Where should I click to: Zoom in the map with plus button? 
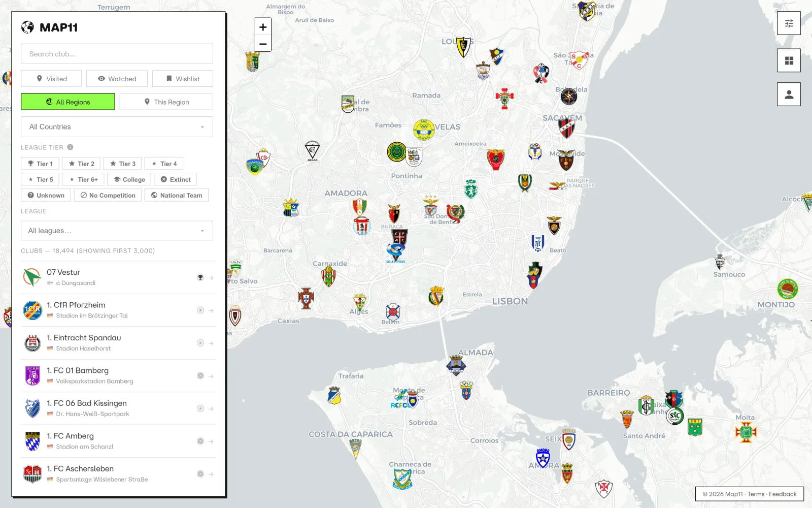(x=263, y=27)
